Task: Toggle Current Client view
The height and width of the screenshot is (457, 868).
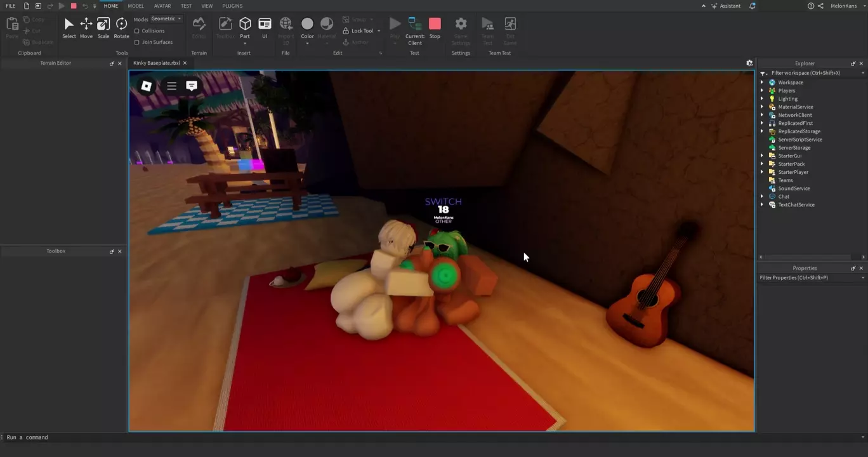Action: tap(415, 29)
